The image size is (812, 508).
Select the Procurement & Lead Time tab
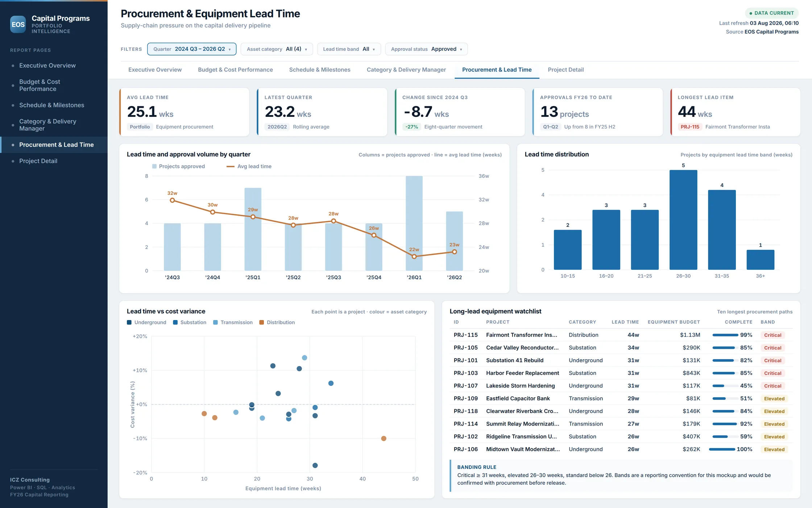tap(497, 70)
